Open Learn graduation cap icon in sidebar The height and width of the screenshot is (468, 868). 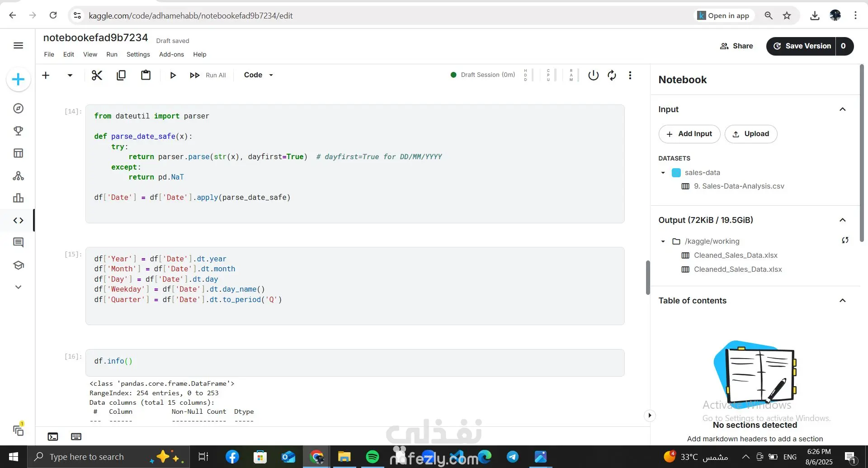18,265
